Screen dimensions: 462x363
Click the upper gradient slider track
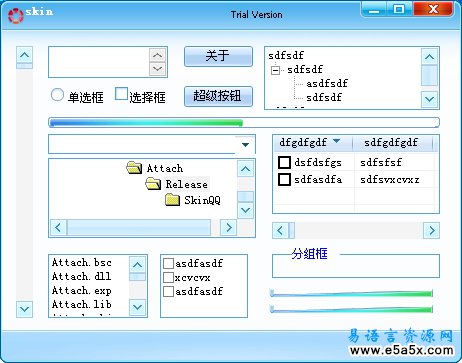coord(352,294)
